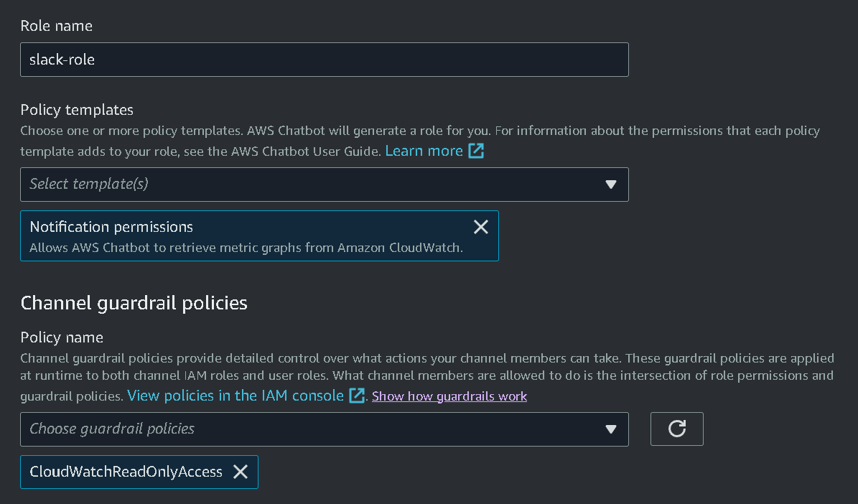
Task: Click the Notification permissions description text
Action: [246, 248]
